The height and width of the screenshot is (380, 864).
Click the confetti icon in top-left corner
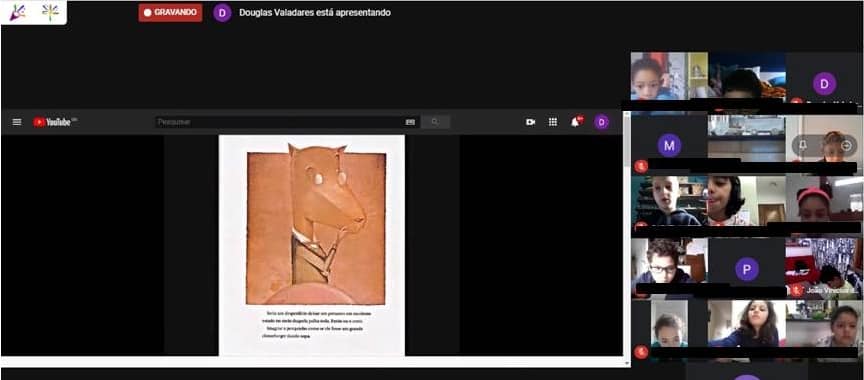coord(18,12)
